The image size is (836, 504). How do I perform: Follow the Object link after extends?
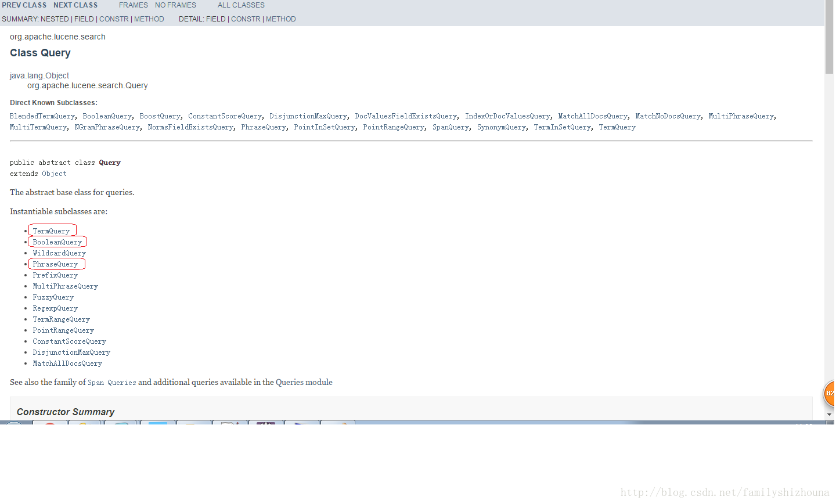tap(54, 174)
